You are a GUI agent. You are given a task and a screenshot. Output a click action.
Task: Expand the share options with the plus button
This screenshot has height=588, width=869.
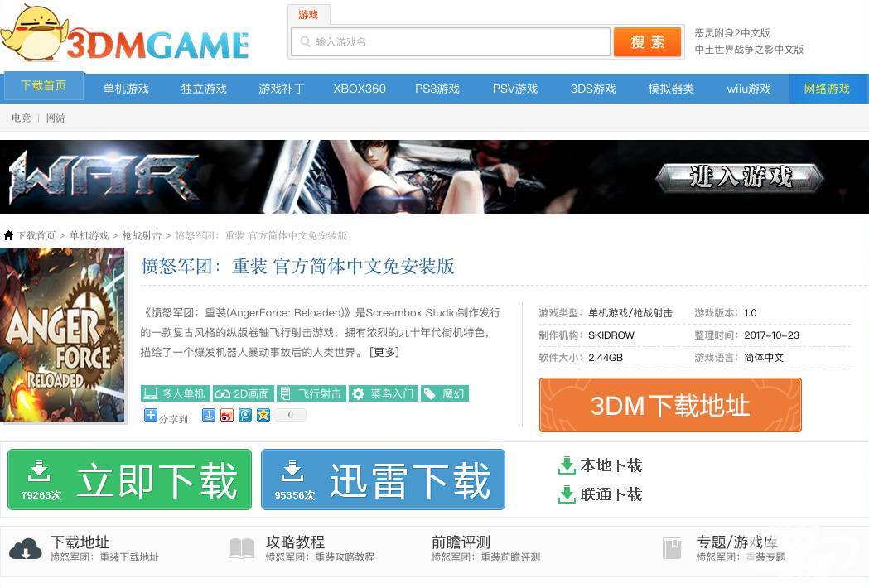coord(149,415)
